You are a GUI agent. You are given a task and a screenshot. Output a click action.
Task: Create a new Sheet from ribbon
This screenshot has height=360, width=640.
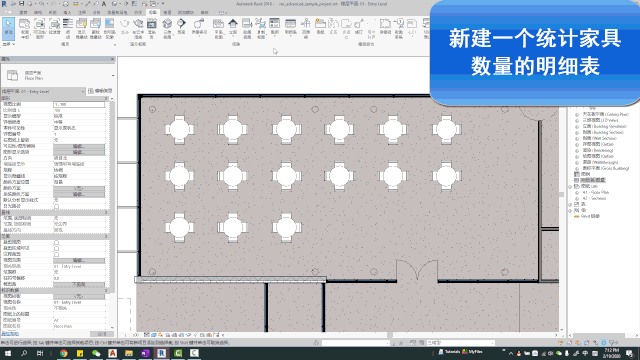(320, 27)
